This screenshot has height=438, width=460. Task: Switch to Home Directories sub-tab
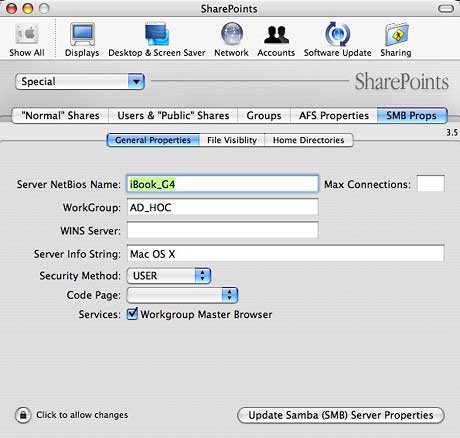click(x=309, y=140)
